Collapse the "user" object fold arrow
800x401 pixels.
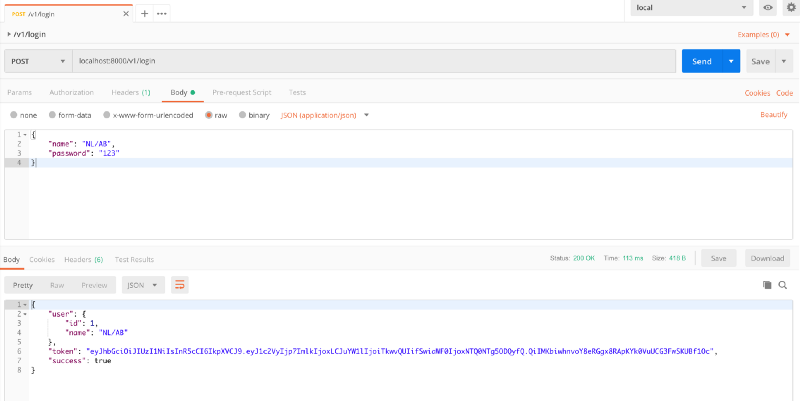tap(25, 314)
